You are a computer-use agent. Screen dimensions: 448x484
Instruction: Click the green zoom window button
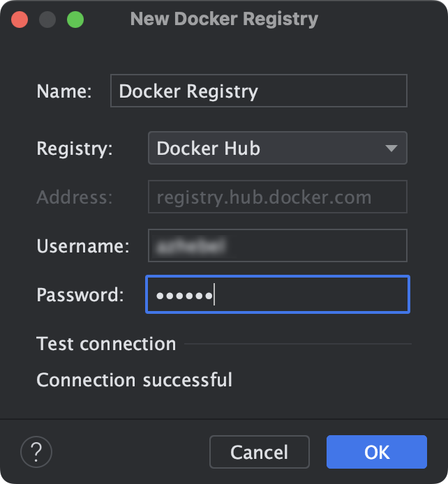coord(75,20)
